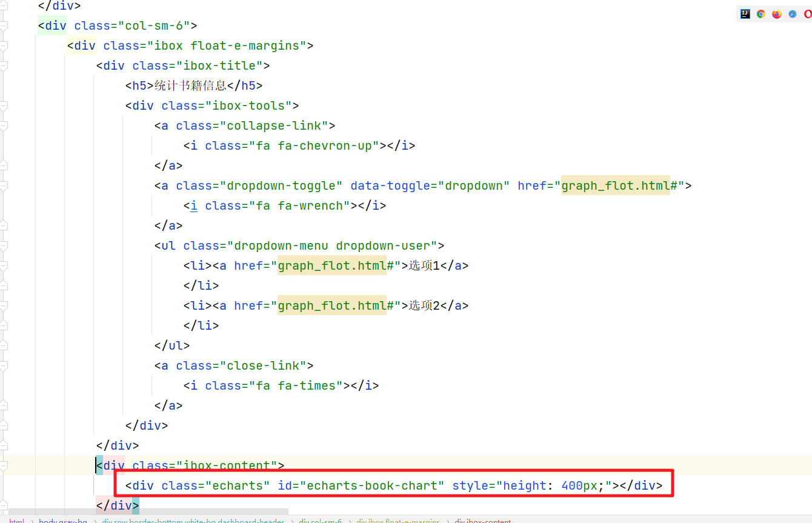Screen dimensions: 812x523
Task: Click the "collapse-link" class value
Action: click(x=274, y=125)
